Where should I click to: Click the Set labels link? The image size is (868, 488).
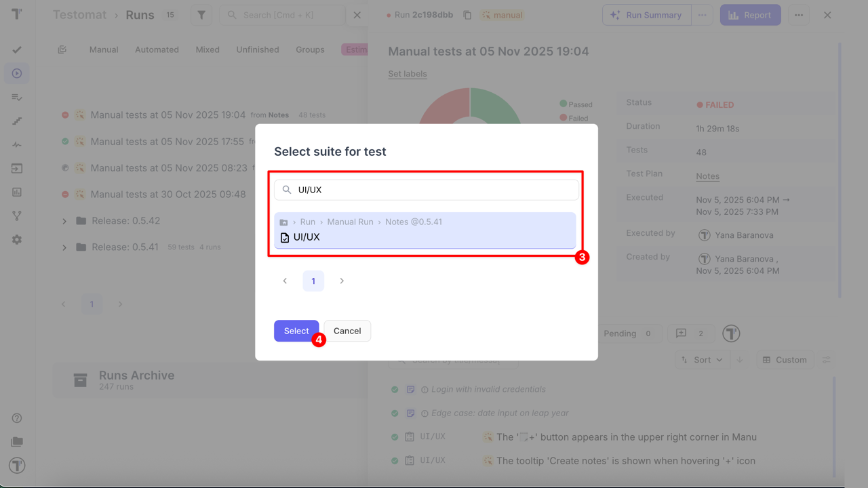coord(408,74)
